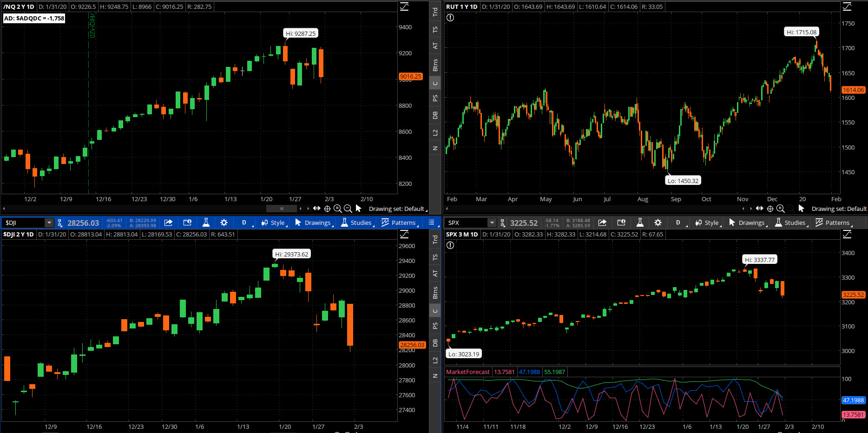868x433 pixels.
Task: Open Drawing set: Default under RUT chart
Action: tap(839, 209)
